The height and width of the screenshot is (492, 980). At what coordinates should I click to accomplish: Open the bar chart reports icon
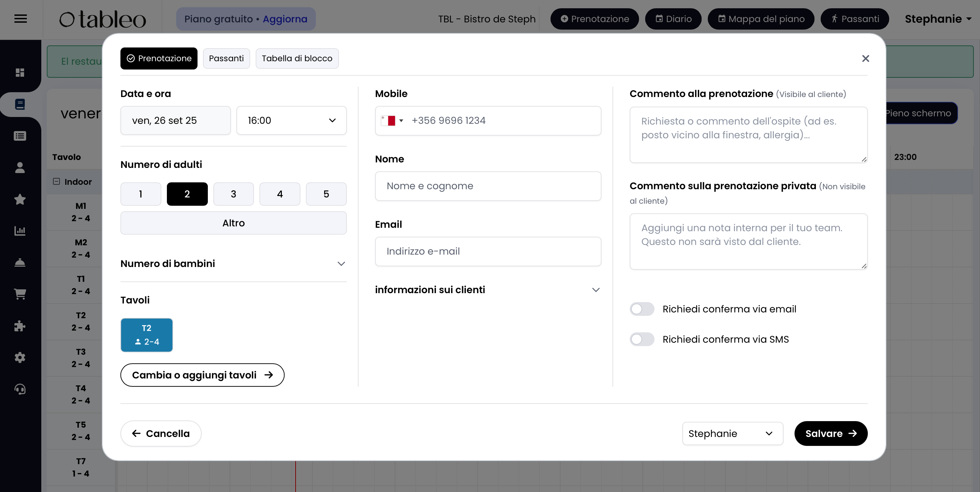20,231
